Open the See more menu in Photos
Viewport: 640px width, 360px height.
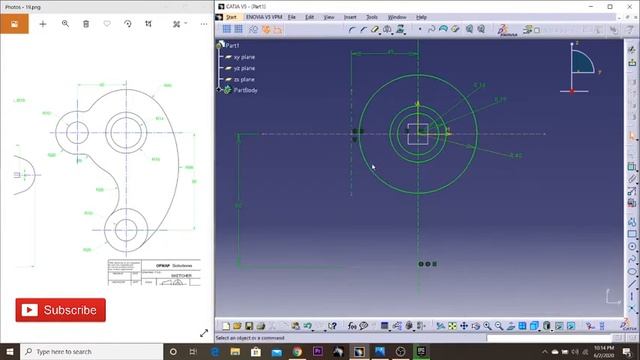(x=204, y=24)
